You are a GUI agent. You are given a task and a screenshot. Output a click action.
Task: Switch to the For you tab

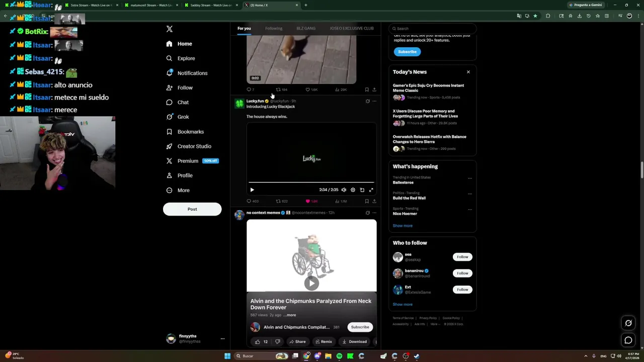pos(244,28)
